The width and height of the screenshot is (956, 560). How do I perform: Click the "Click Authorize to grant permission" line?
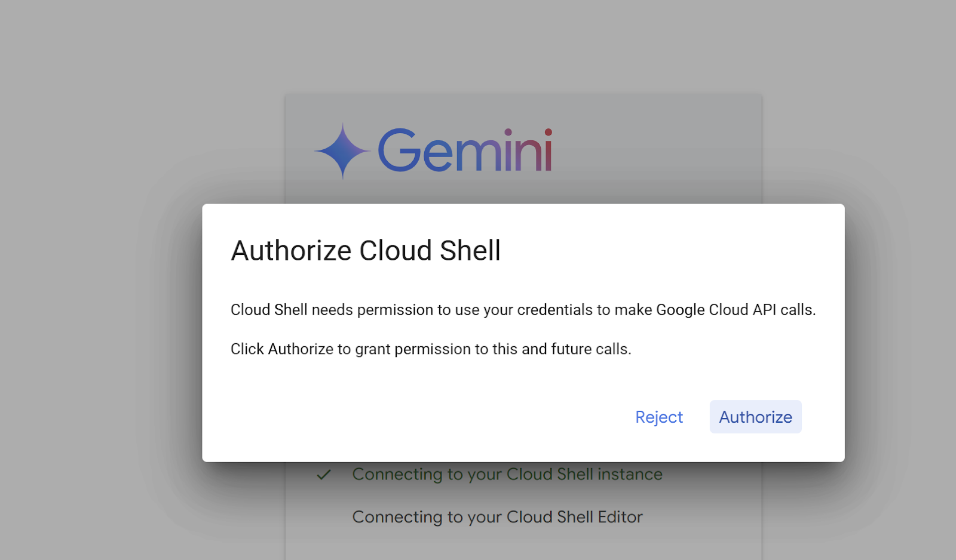point(431,349)
